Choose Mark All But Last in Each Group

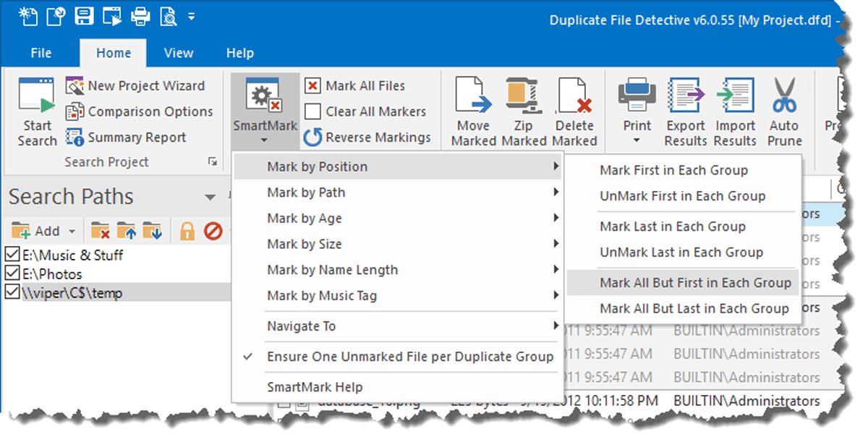coord(682,309)
